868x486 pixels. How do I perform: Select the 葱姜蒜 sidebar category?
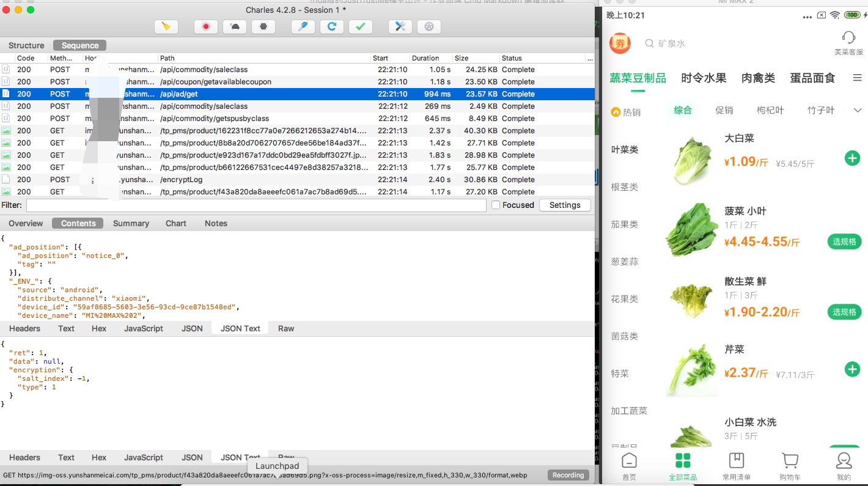(625, 262)
